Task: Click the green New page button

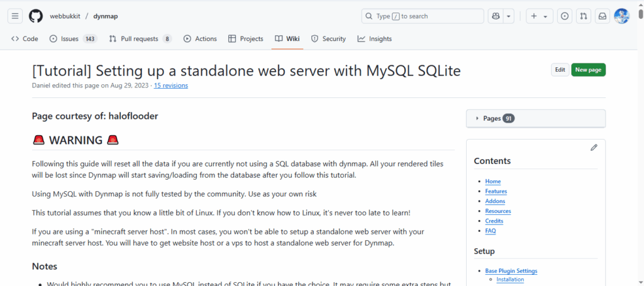Action: pyautogui.click(x=588, y=70)
